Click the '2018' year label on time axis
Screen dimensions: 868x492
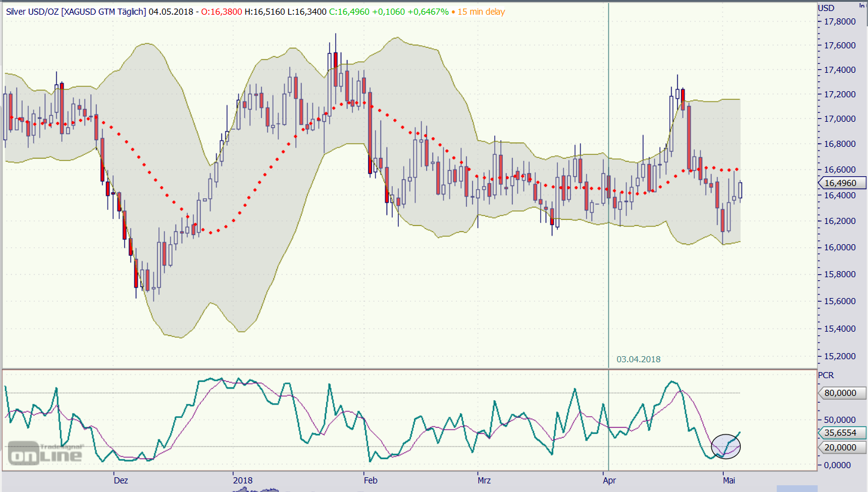[243, 480]
